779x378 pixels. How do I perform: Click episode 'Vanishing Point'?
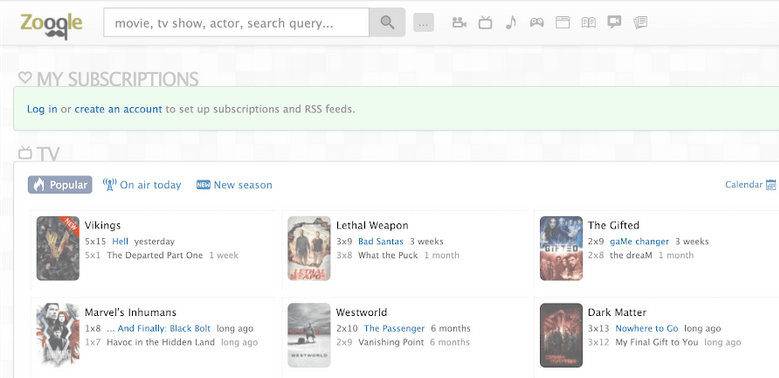pyautogui.click(x=391, y=342)
